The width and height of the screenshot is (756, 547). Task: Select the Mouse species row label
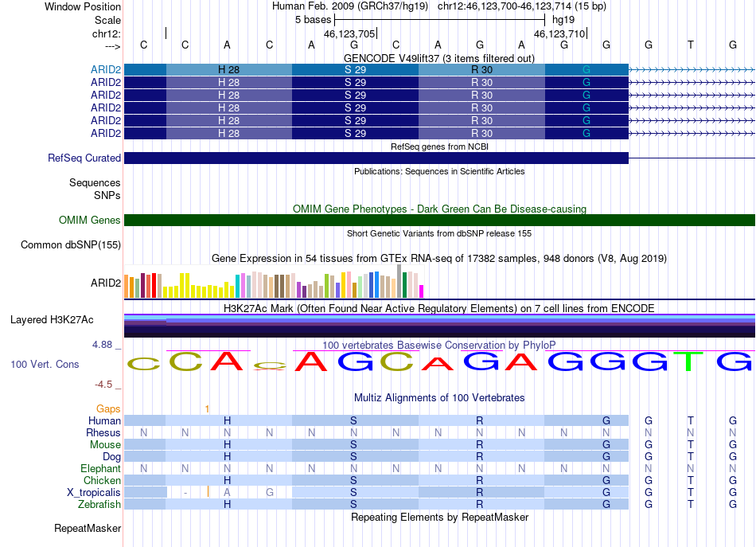click(105, 445)
